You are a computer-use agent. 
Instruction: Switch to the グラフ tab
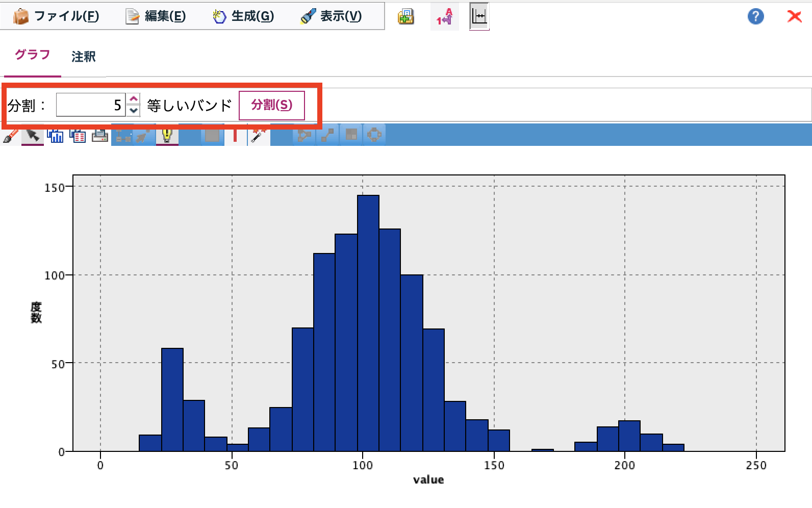click(33, 55)
